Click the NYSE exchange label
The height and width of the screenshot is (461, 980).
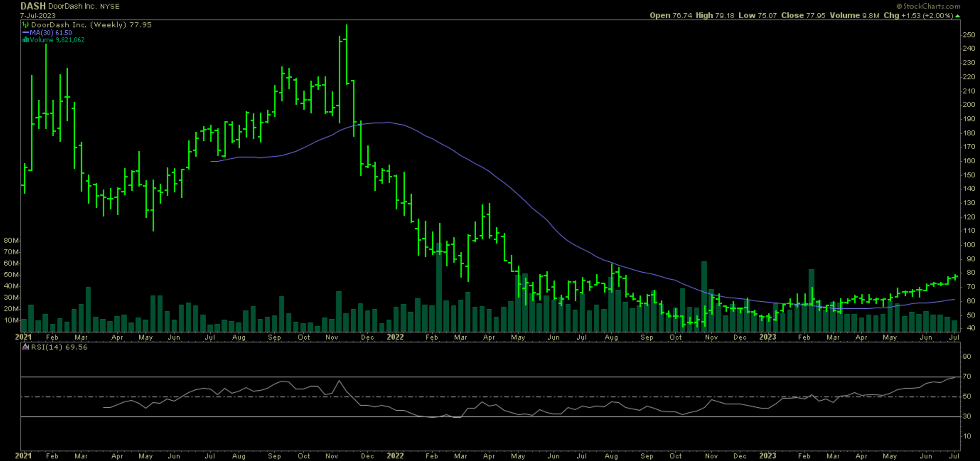[110, 7]
